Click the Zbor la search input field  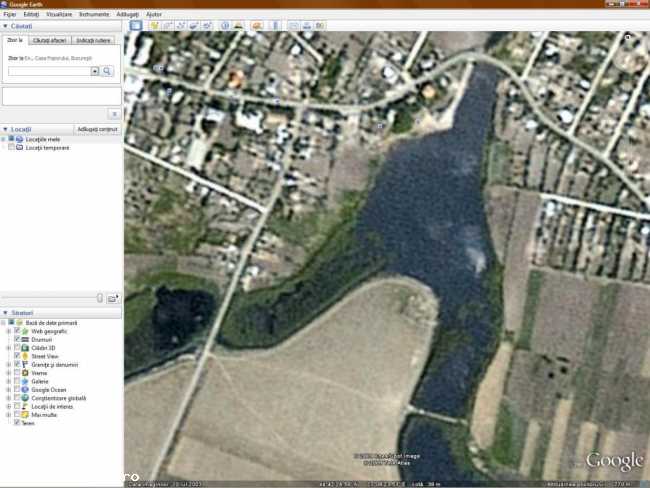point(50,71)
